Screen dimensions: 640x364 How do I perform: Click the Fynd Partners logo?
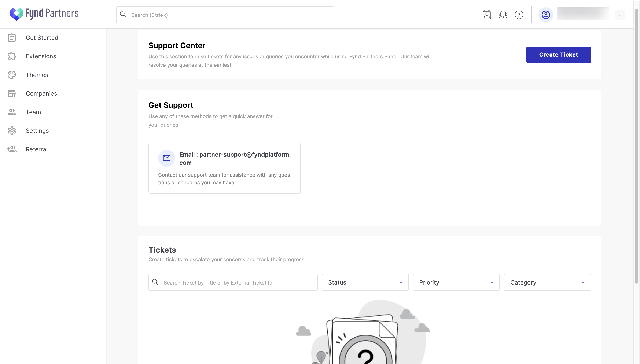coord(44,14)
